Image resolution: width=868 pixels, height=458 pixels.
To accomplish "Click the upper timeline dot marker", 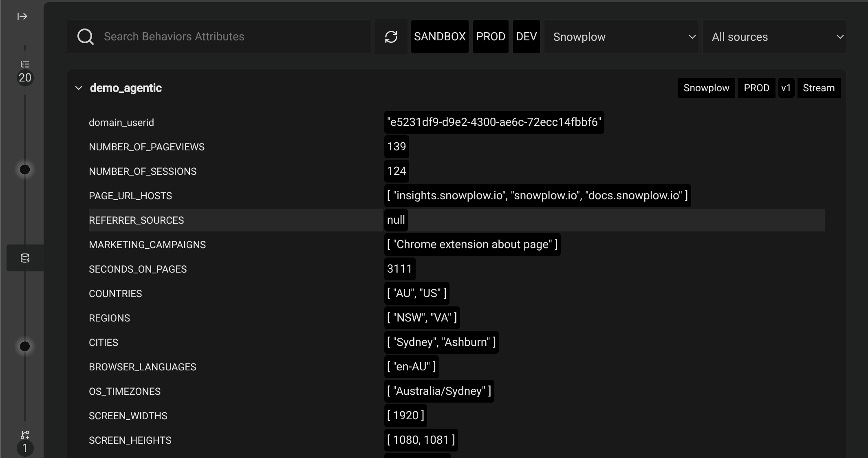I will coord(24,169).
